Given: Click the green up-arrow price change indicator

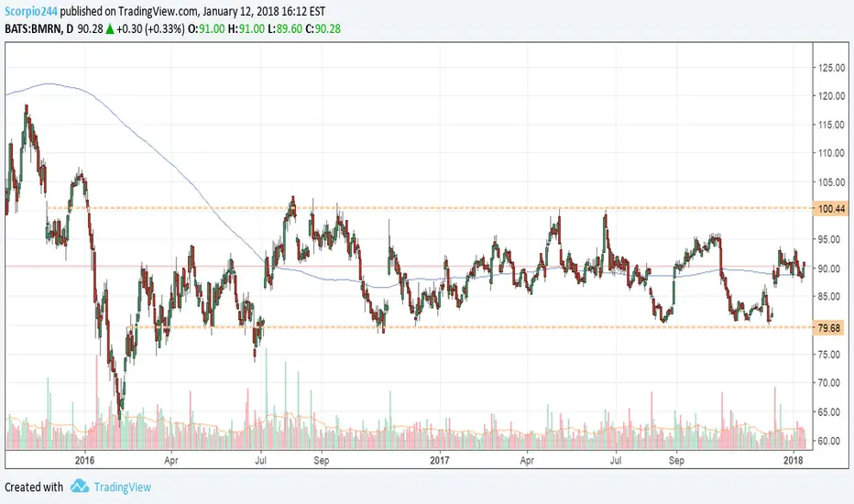Looking at the screenshot, I should click(109, 29).
